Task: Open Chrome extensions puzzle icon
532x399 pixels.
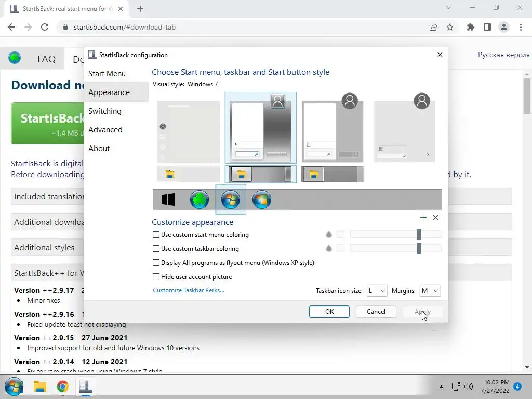Action: (x=471, y=27)
